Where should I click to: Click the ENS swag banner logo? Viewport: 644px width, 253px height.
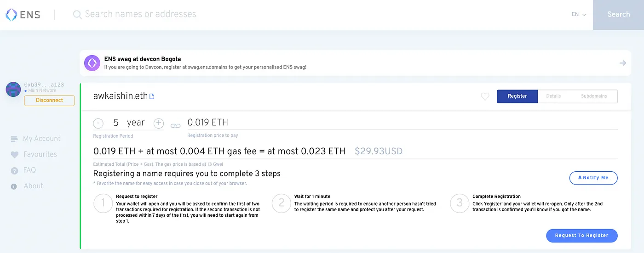coord(92,63)
